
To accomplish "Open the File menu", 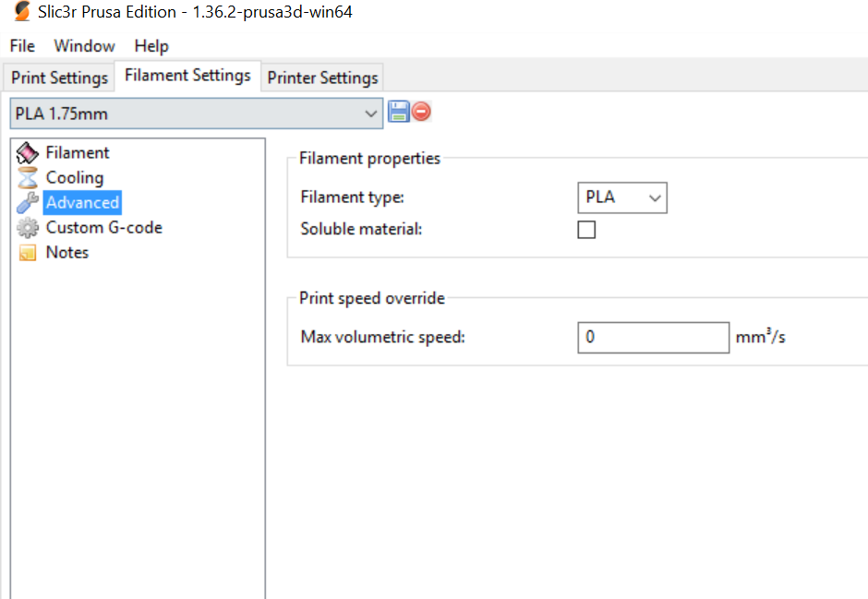I will 22,46.
